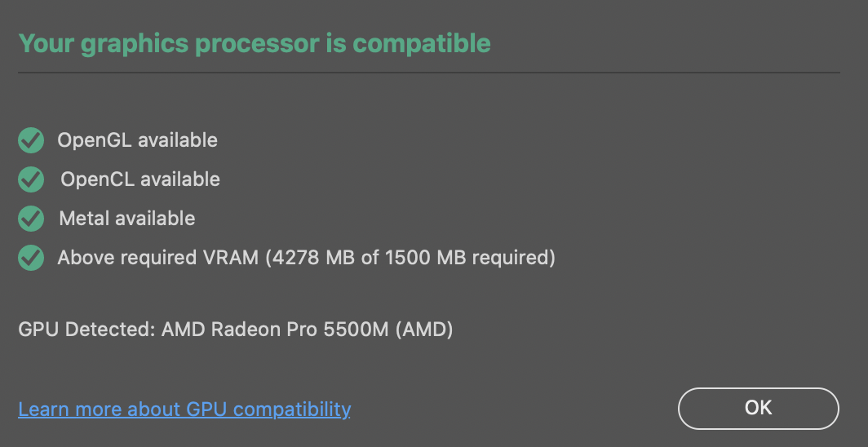Click the OpenCL available label text
This screenshot has width=868, height=447.
tap(139, 179)
